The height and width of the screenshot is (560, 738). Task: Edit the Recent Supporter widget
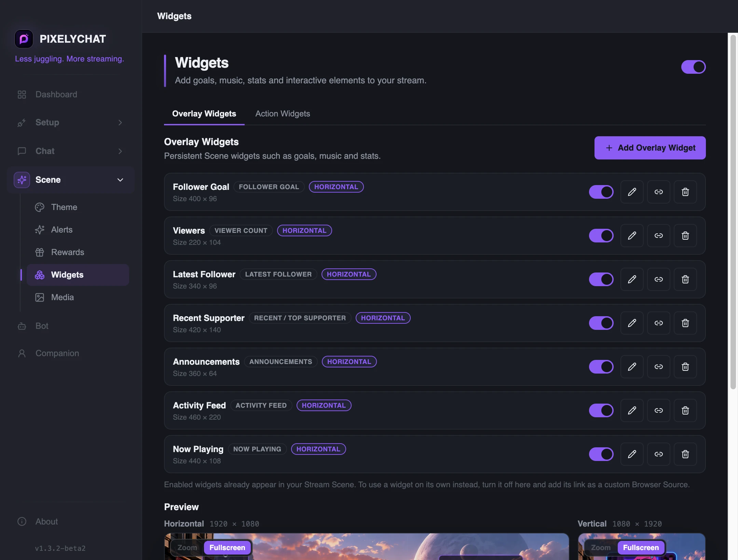[x=632, y=323]
